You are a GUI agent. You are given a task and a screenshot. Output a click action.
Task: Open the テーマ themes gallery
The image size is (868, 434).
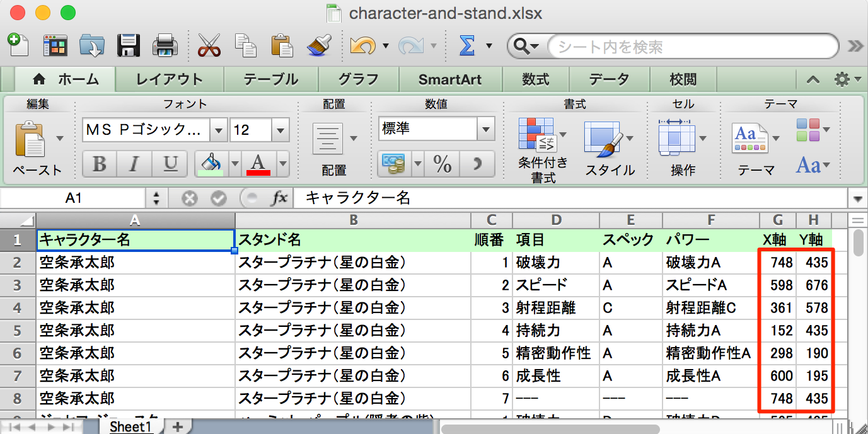(x=750, y=139)
